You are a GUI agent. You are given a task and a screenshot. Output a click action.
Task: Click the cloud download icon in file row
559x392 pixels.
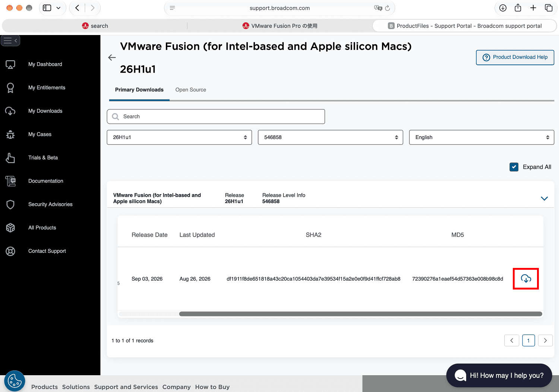coord(526,278)
